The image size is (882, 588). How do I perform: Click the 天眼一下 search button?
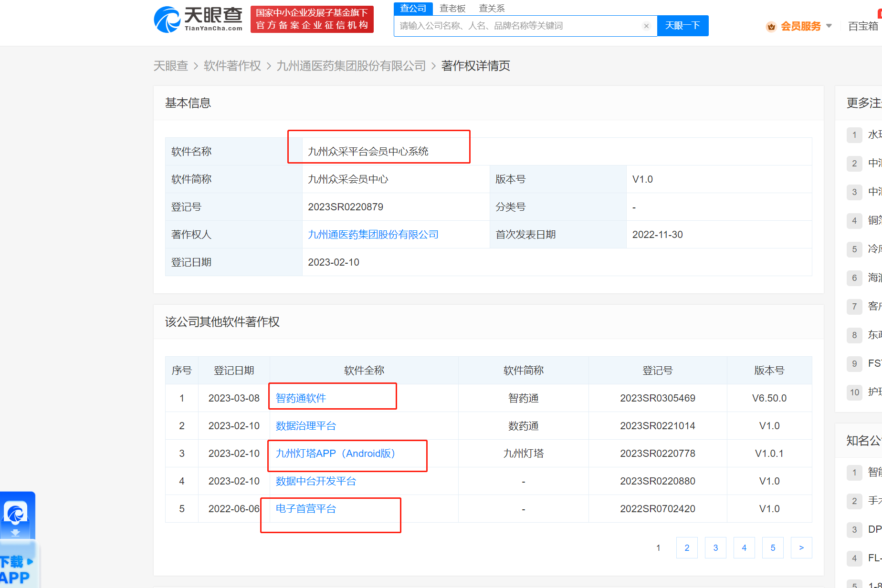point(682,26)
